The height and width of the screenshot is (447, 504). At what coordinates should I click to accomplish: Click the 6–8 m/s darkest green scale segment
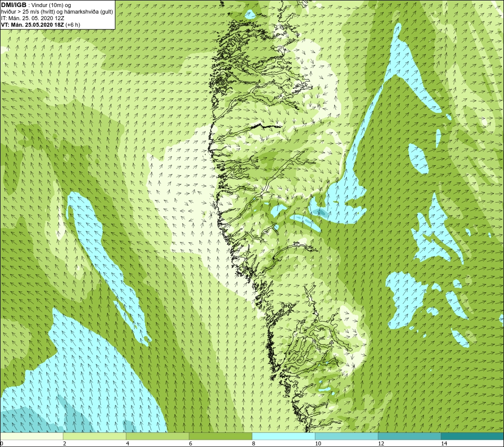[221, 436]
